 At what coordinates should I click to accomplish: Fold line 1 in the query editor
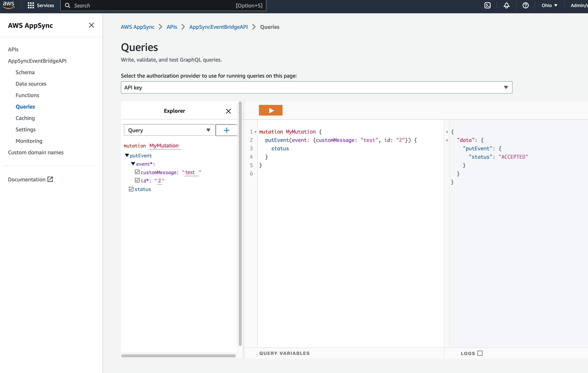(x=255, y=132)
